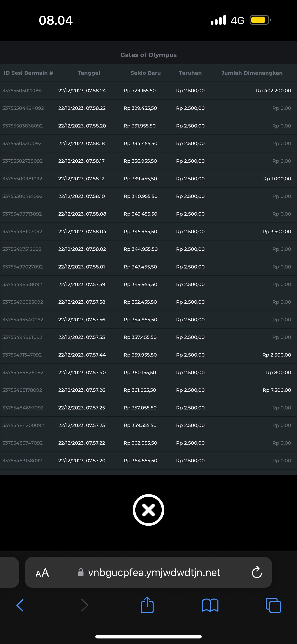Reload the page with refresh icon
Screen dimensions: 297x644
[x=256, y=572]
